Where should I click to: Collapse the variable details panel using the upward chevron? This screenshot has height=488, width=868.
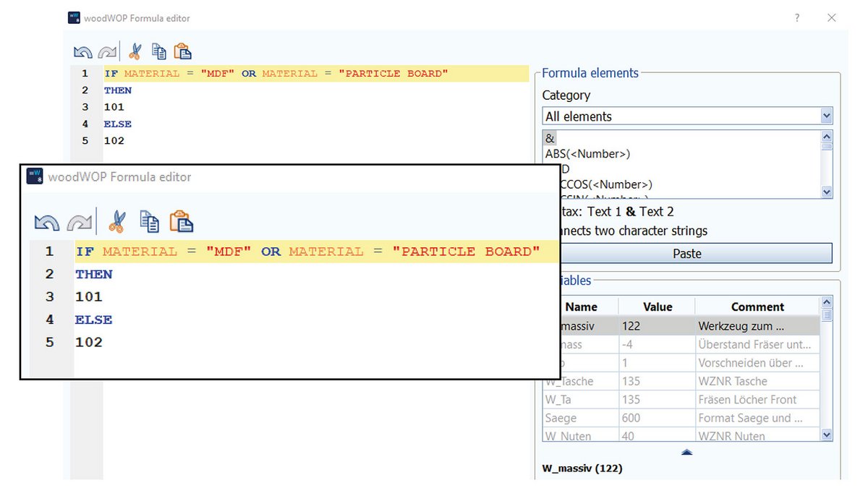click(x=686, y=451)
